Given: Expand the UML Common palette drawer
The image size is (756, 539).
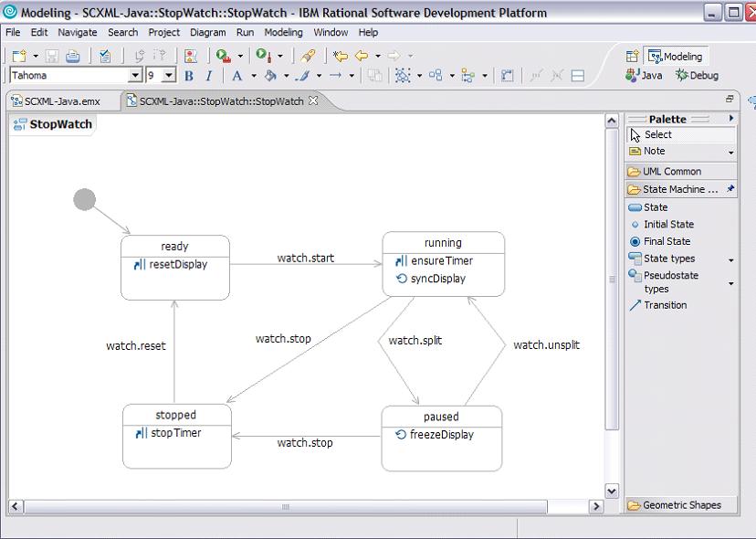Looking at the screenshot, I should click(671, 171).
